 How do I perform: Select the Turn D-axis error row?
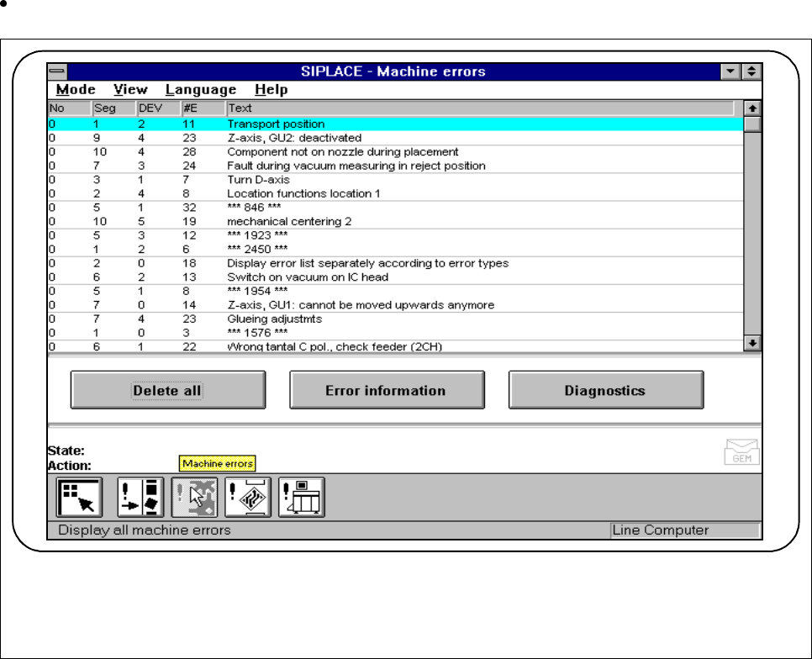(396, 180)
